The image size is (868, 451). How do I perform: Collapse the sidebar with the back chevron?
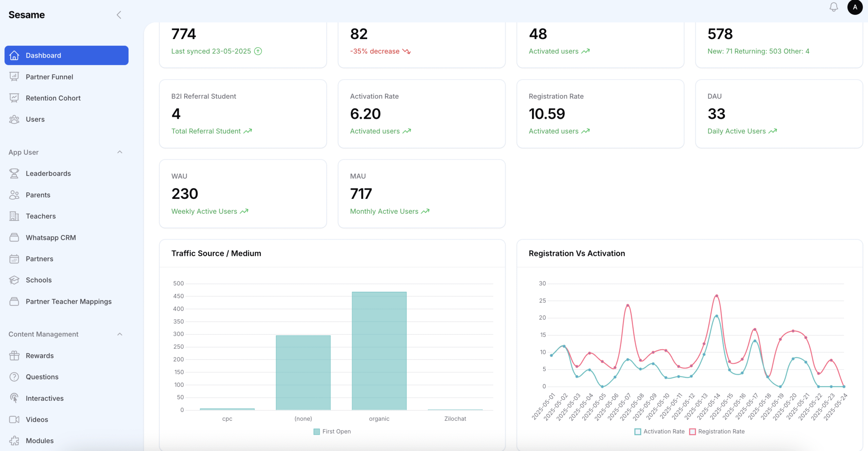tap(119, 15)
